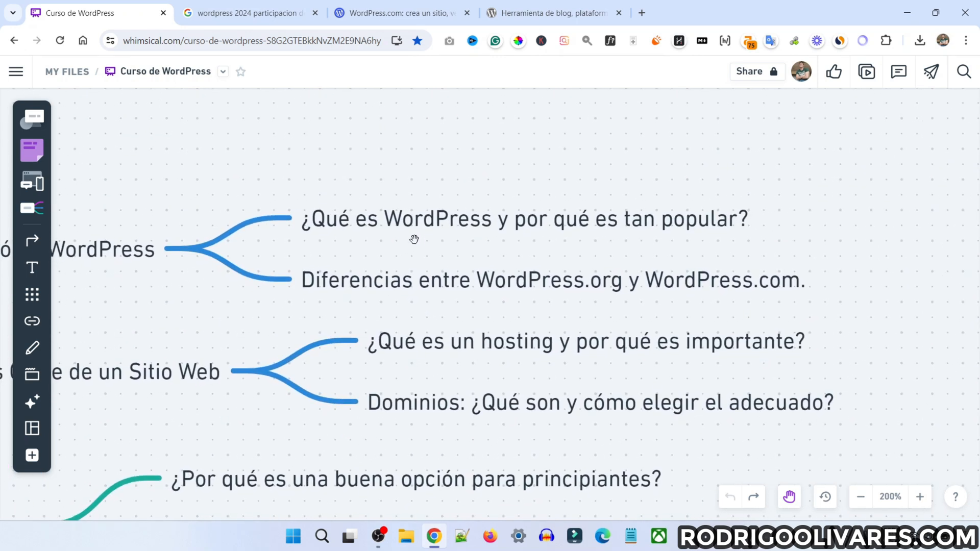980x551 pixels.
Task: Open the Windows Start menu
Action: coord(293,536)
